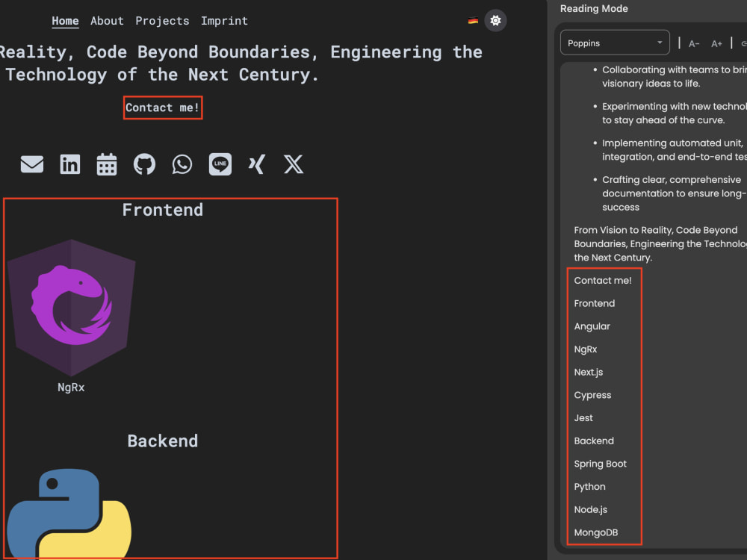
Task: Click 'Cypress' in Reading Mode list
Action: (592, 395)
